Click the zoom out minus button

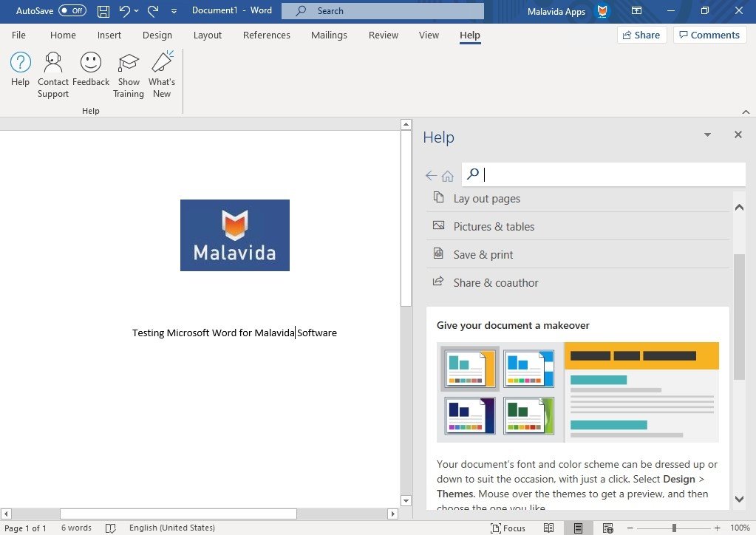coord(630,528)
